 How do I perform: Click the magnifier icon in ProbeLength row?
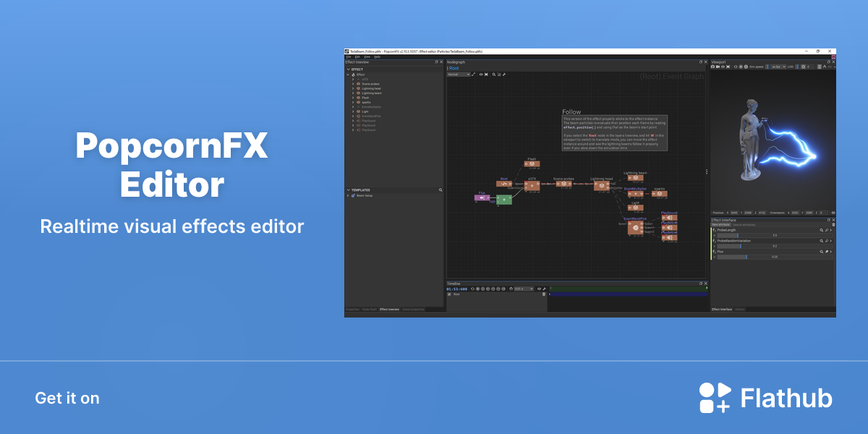click(821, 230)
